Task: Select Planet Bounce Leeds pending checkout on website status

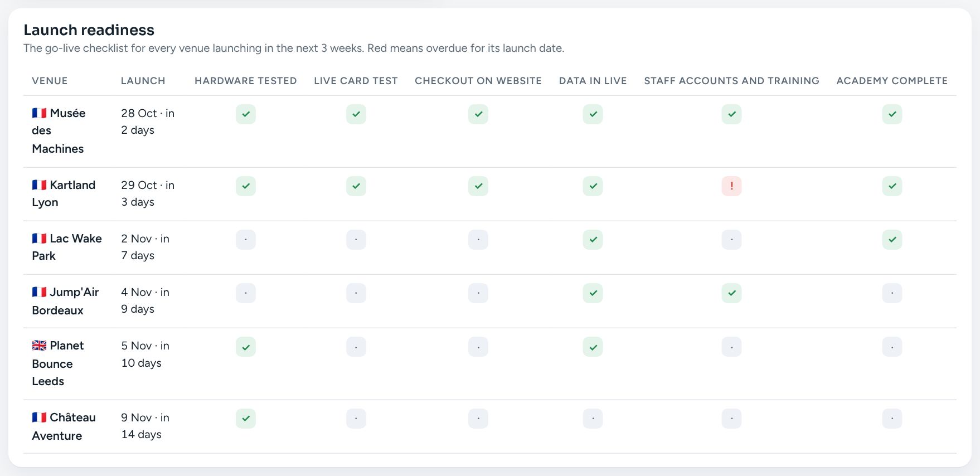Action: (478, 347)
